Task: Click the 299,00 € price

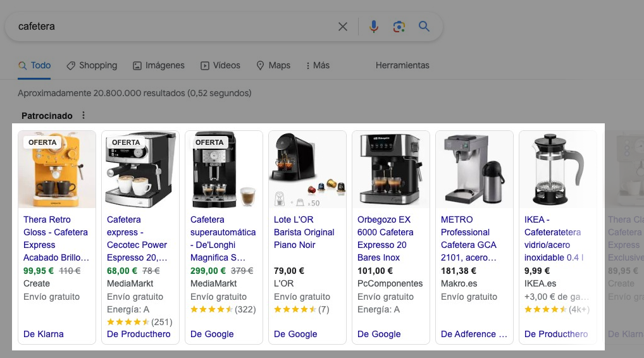Action: [x=208, y=271]
